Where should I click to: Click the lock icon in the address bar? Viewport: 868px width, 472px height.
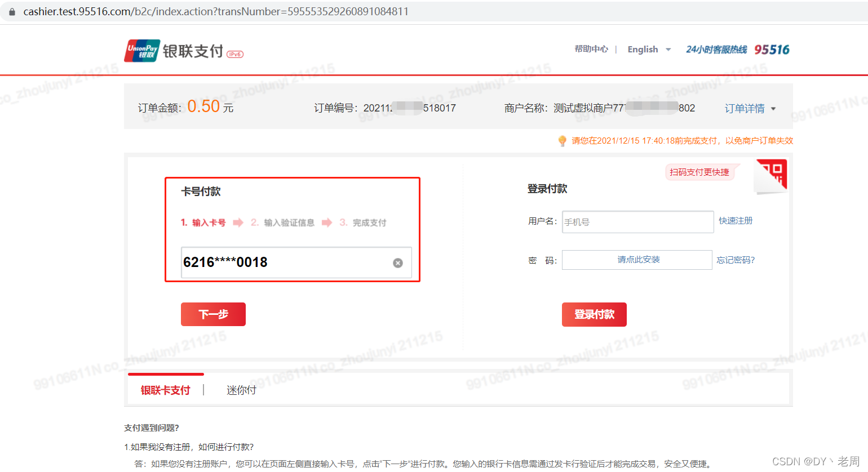pyautogui.click(x=12, y=11)
